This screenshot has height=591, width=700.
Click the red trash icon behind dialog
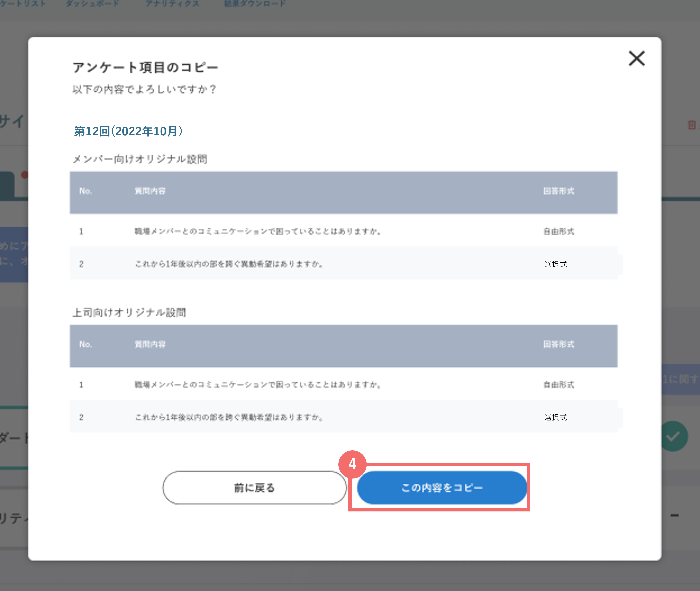(x=692, y=125)
